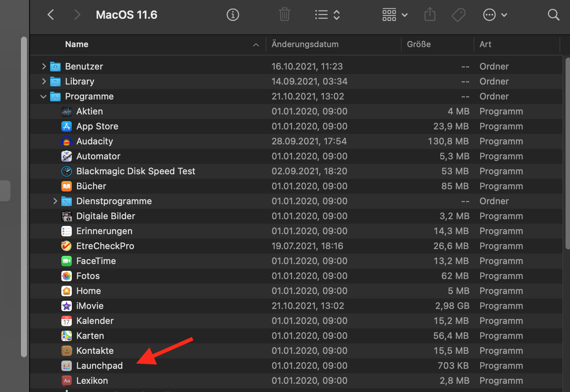Expand the Library folder disclosure triangle
The image size is (570, 392).
coord(44,82)
